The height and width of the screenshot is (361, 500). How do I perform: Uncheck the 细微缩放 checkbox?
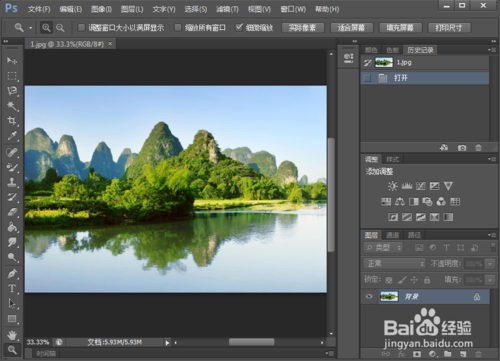(x=239, y=28)
